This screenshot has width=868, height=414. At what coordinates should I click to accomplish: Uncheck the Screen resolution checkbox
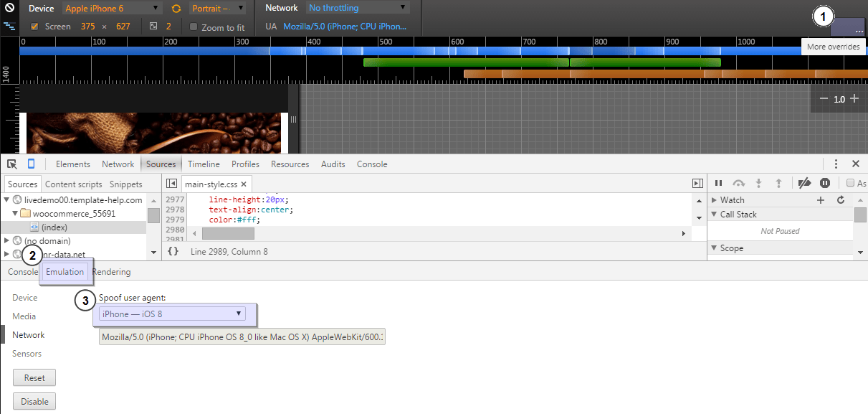[x=34, y=27]
